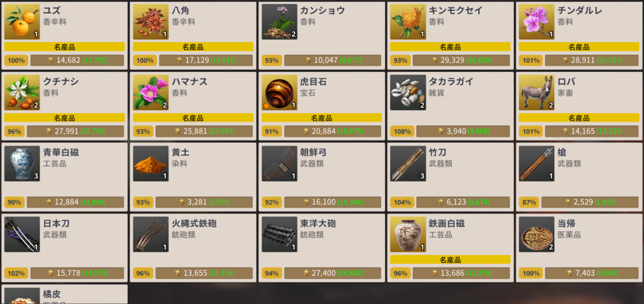The width and height of the screenshot is (644, 304).
Task: Click the 名産品 banner under キンモクセイ
Action: pos(450,47)
